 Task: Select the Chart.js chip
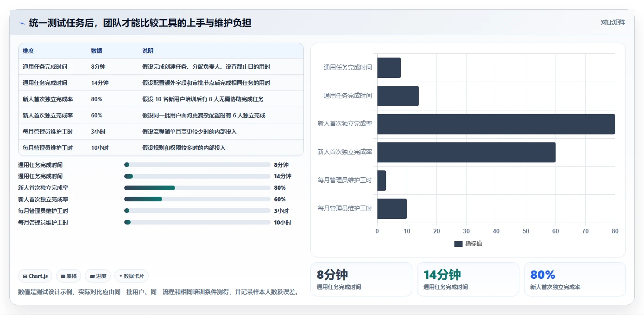pyautogui.click(x=36, y=276)
